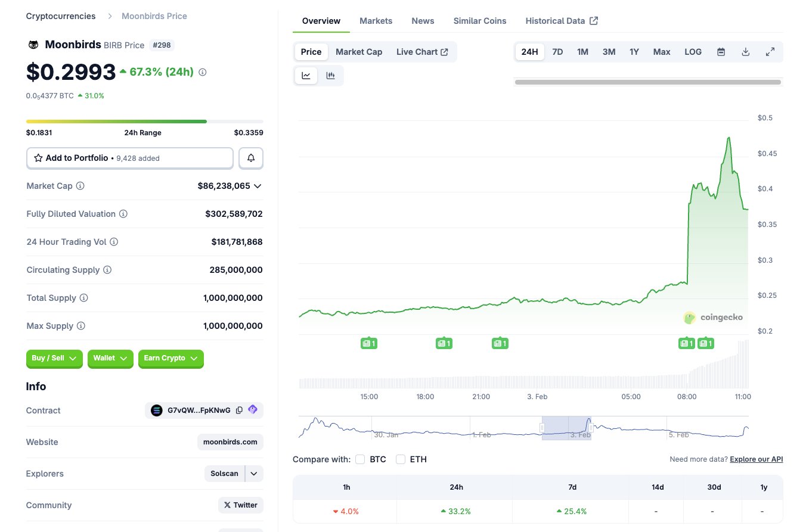Click the price alert bell icon
This screenshot has width=806, height=532.
pyautogui.click(x=251, y=158)
